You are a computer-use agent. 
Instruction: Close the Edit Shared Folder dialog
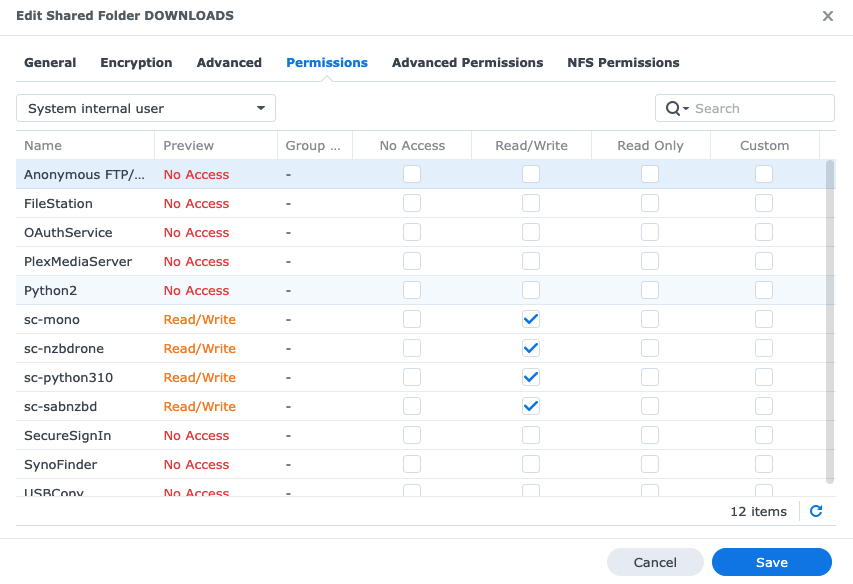point(827,16)
